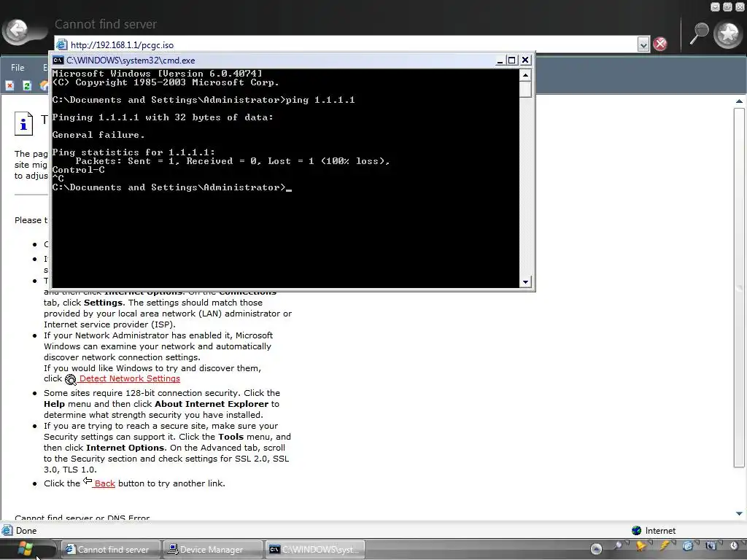Image resolution: width=747 pixels, height=560 pixels.
Task: Maximize the cmd.exe window
Action: click(511, 60)
